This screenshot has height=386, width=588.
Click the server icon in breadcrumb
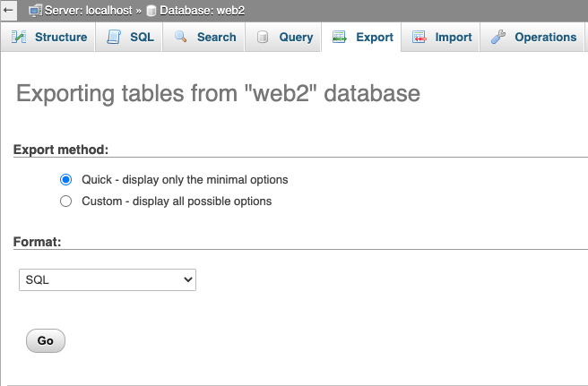[36, 10]
